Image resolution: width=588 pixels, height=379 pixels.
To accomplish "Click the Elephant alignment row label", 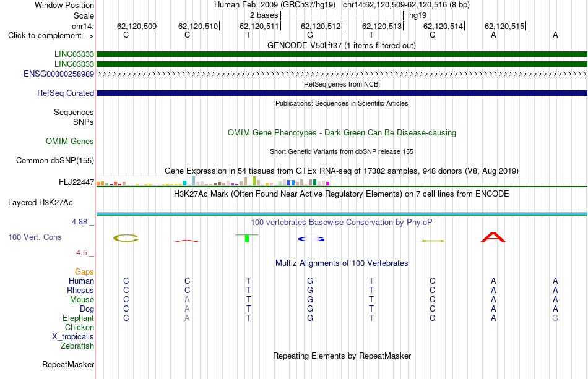I will 79,318.
